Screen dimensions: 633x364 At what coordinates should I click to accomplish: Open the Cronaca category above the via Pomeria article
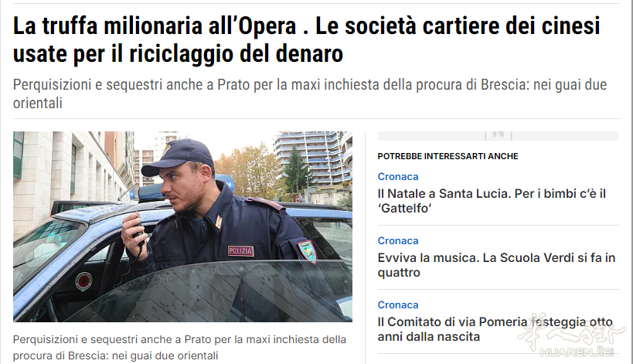pos(397,305)
